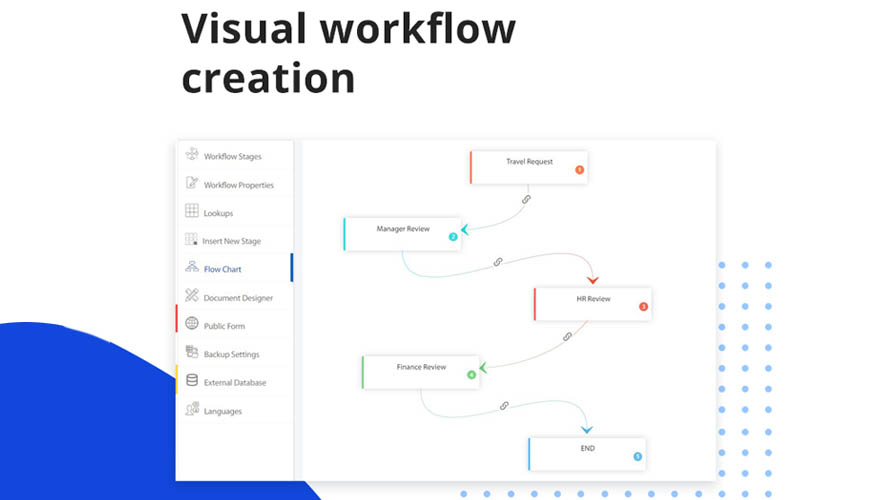Screen dimensions: 890x500
Task: Open Public Form sidebar entry
Action: click(234, 325)
